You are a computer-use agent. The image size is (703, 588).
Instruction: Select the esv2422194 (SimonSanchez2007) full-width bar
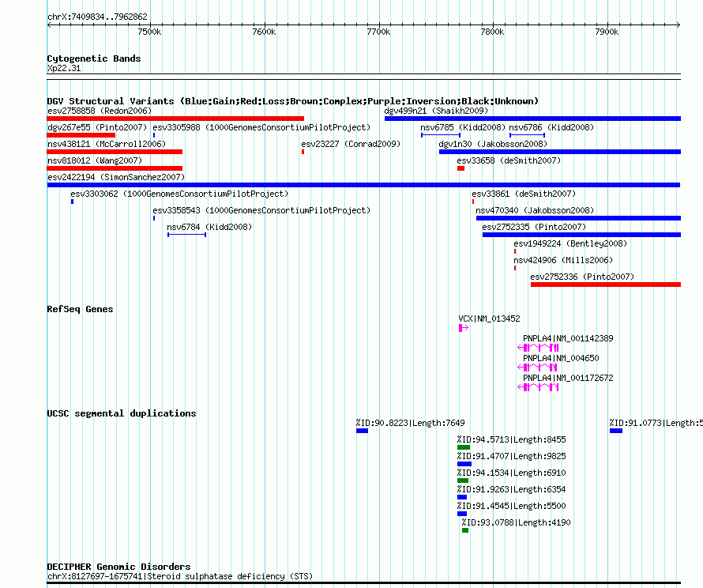[x=363, y=185]
